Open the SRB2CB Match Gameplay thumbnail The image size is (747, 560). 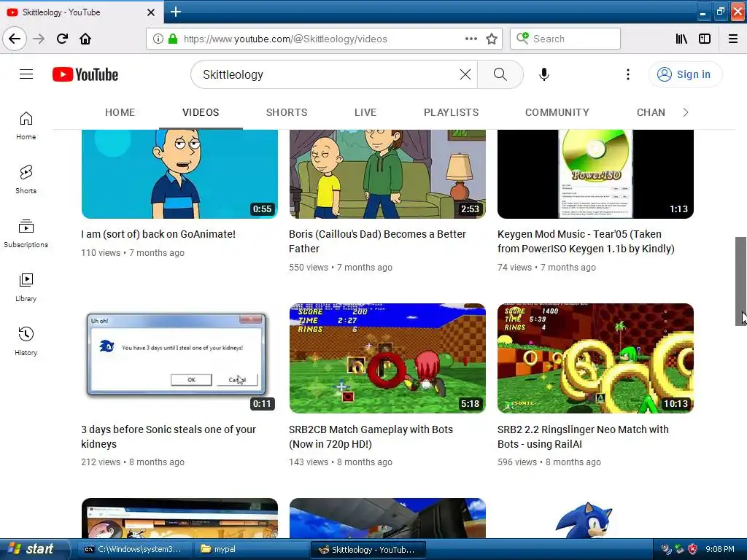[387, 358]
